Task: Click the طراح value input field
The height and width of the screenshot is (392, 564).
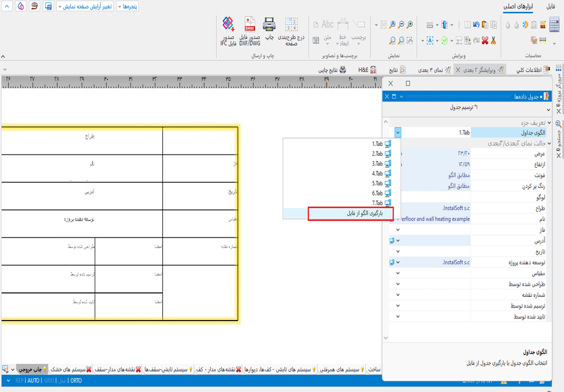Action: (x=432, y=209)
